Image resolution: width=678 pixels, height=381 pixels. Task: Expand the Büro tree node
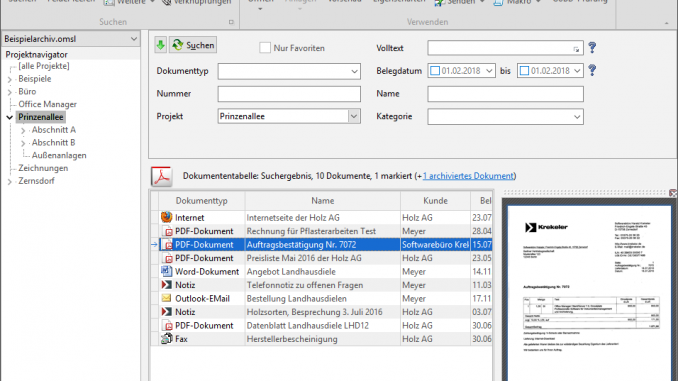[x=10, y=92]
